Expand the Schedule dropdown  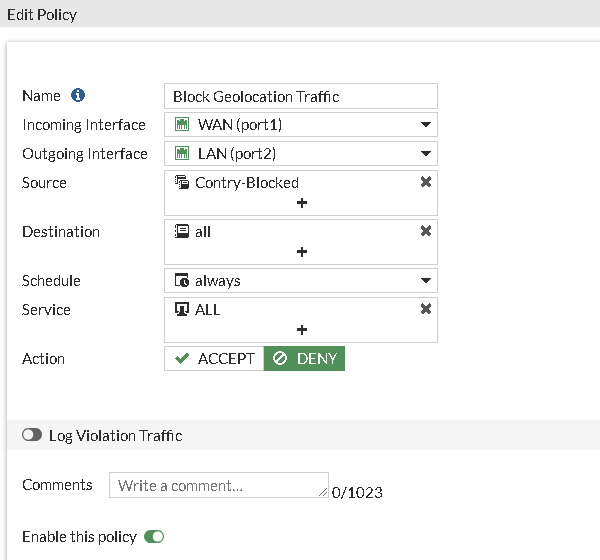(426, 281)
